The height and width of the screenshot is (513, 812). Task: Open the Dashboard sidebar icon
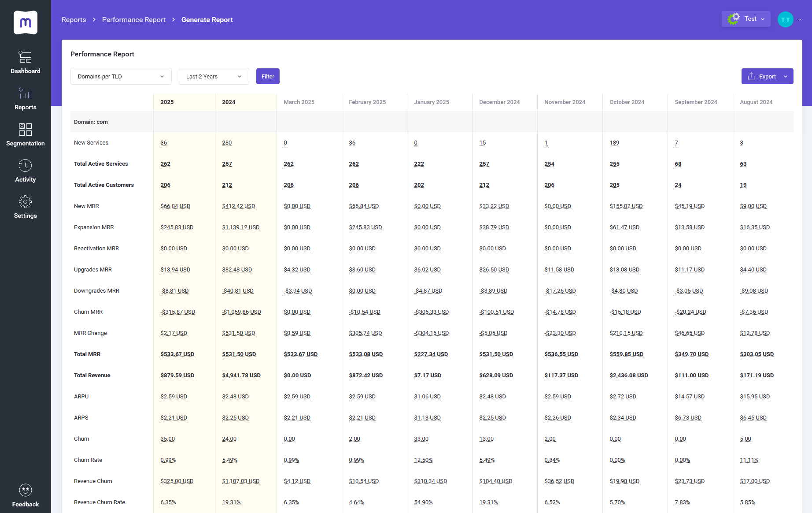click(25, 57)
